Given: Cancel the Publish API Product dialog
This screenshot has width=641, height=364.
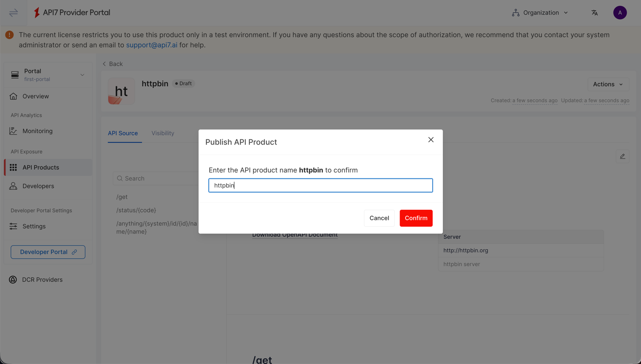Looking at the screenshot, I should [379, 218].
